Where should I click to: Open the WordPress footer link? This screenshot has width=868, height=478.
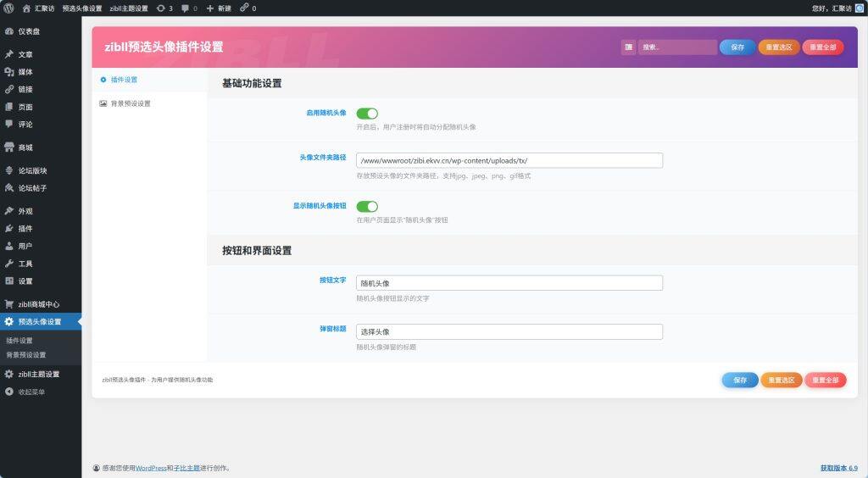pyautogui.click(x=151, y=468)
